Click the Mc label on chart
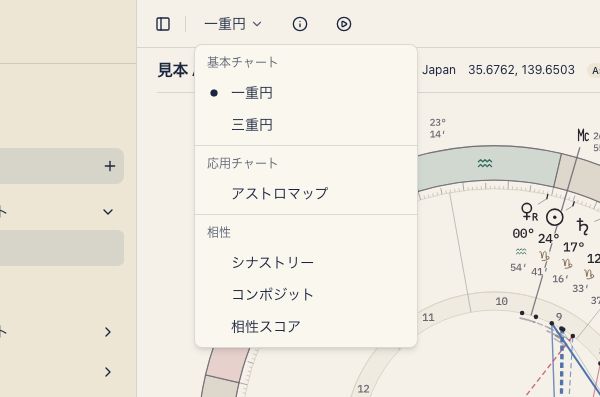Image resolution: width=600 pixels, height=397 pixels. [x=583, y=135]
